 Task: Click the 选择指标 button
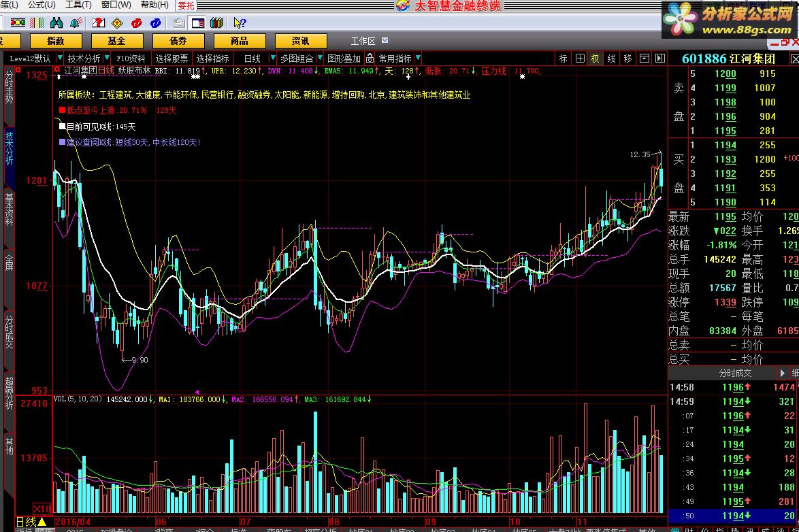(x=212, y=58)
